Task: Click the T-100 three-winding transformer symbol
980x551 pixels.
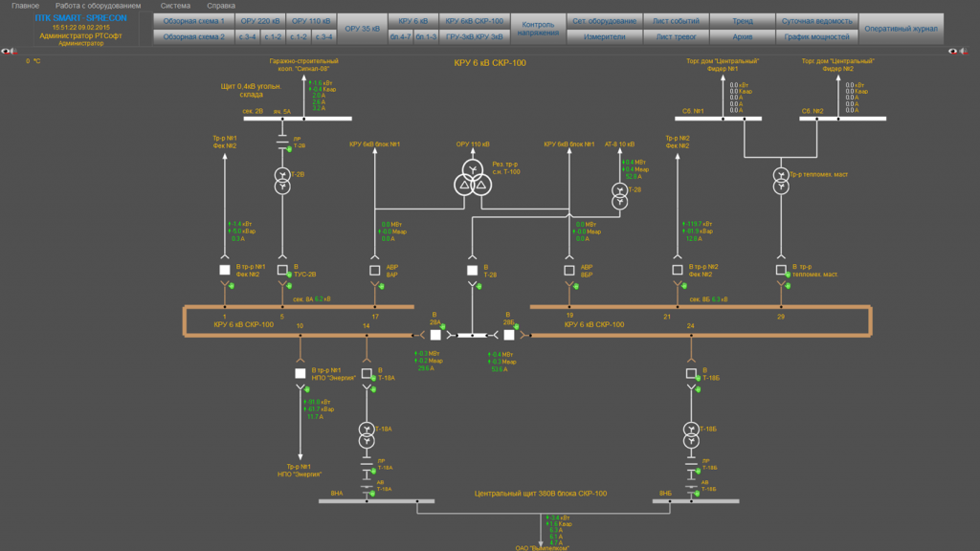Action: [473, 178]
